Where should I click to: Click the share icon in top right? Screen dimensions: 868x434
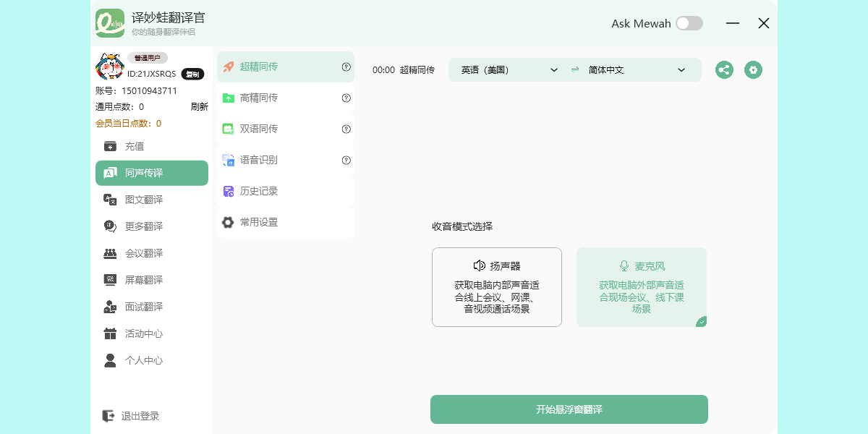pos(724,70)
